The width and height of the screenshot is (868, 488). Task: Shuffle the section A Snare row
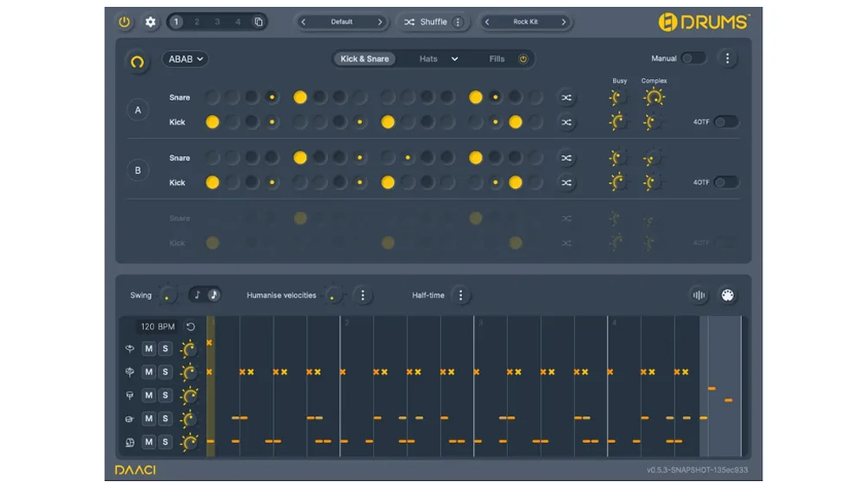566,97
